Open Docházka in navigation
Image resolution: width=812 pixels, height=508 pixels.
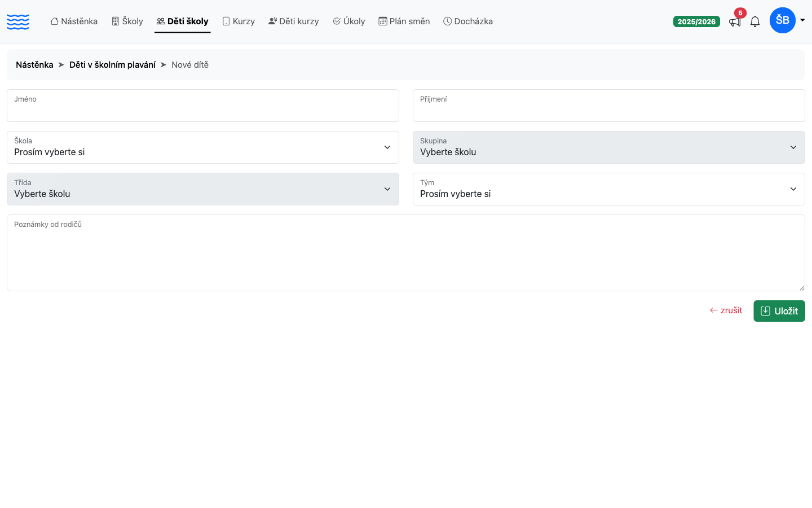[x=468, y=21]
